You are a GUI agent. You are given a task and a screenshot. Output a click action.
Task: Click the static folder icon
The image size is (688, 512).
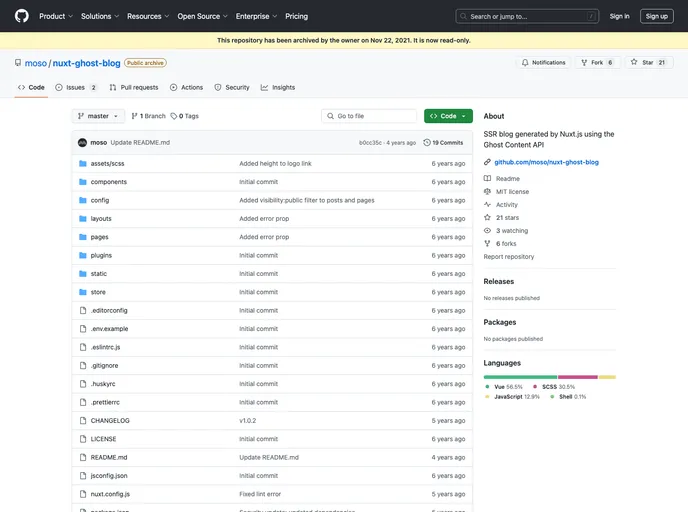point(82,274)
